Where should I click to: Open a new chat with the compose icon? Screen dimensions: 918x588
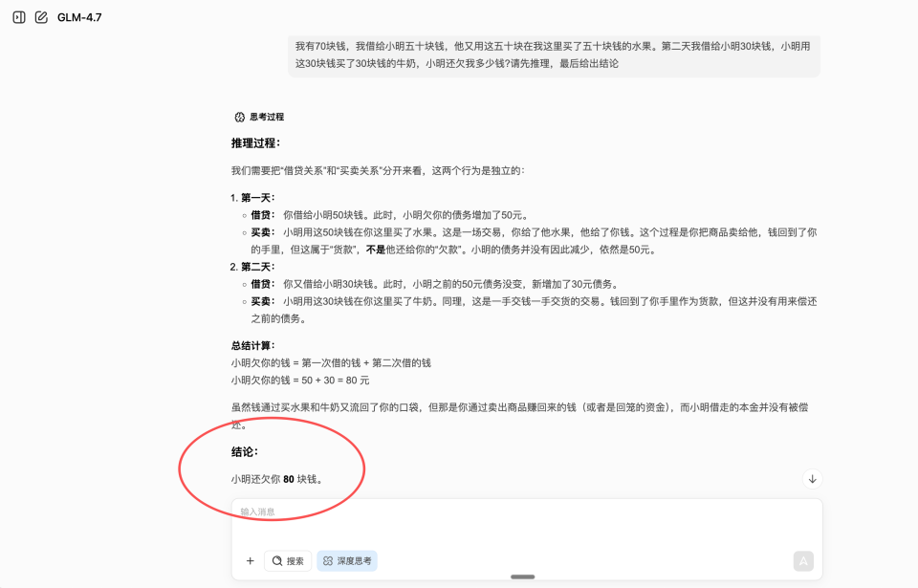(x=40, y=17)
